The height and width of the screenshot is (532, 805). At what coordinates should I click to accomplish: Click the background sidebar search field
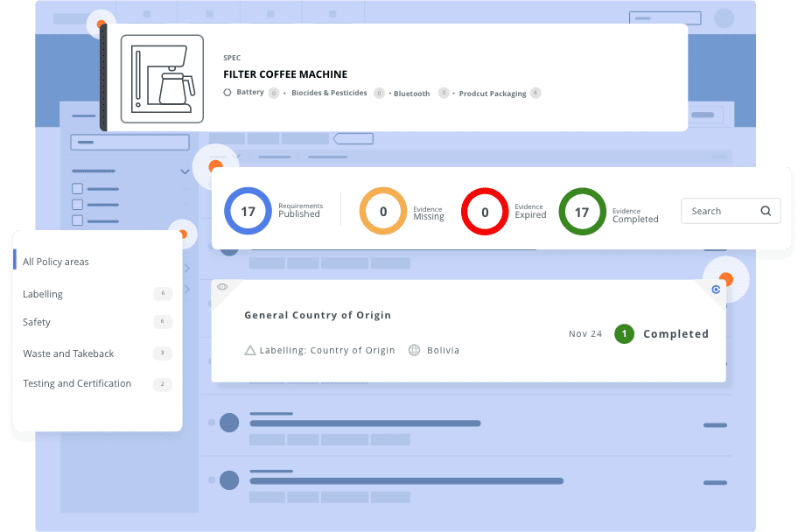(x=129, y=143)
